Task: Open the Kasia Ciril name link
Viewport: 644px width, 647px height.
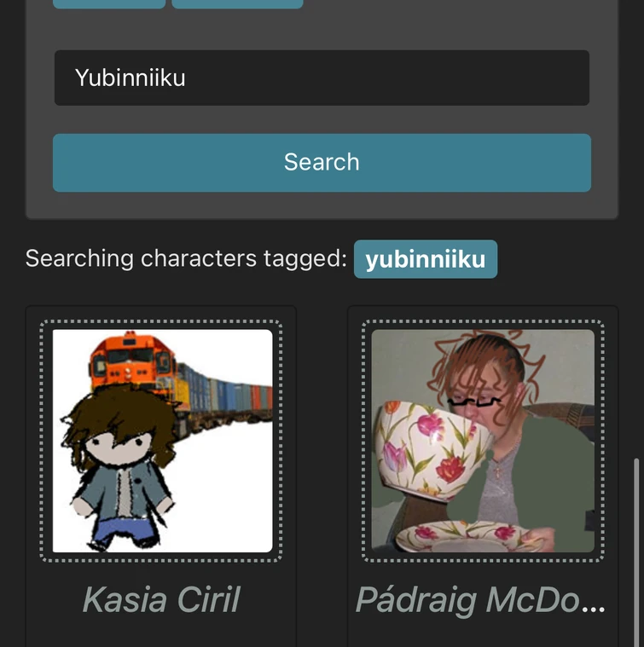Action: [160, 599]
